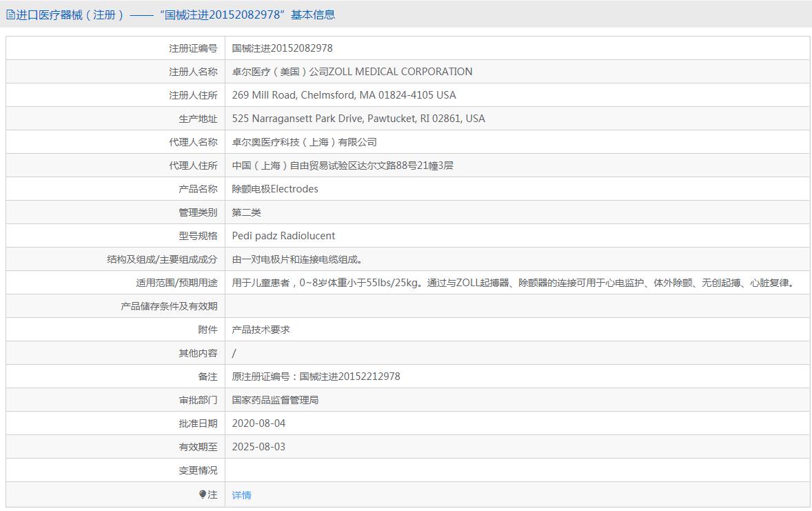Click the page title 进口医疗器械（注册）基本信息

coord(176,15)
